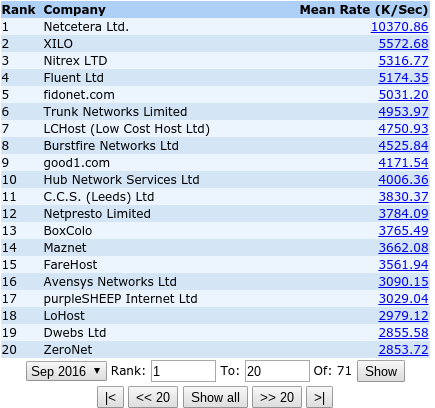435x408 pixels.
Task: Click the Rank start input field
Action: (183, 371)
